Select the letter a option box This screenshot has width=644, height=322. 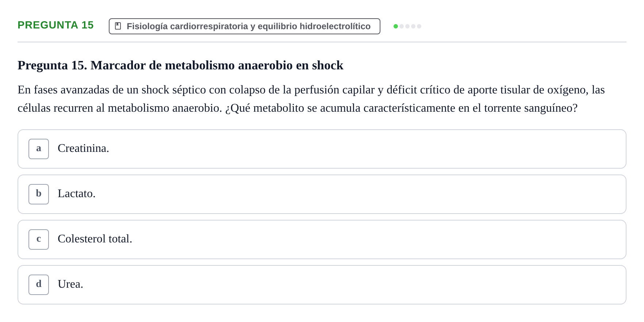coord(39,149)
